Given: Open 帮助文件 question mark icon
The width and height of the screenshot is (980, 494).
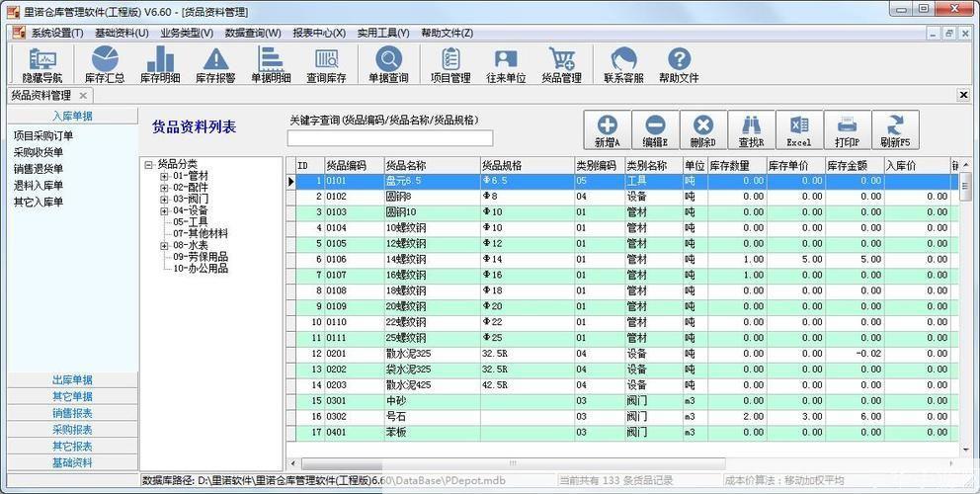Looking at the screenshot, I should 679,64.
